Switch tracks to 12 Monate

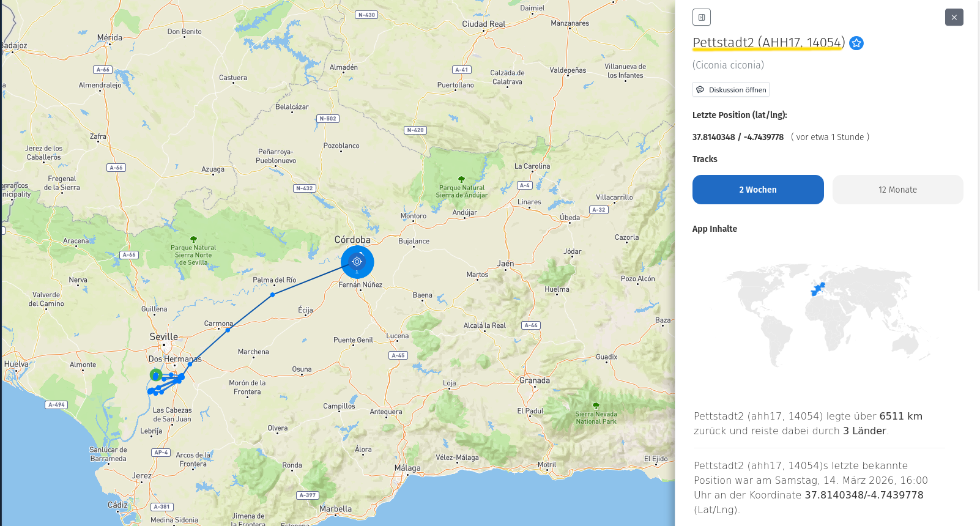897,190
